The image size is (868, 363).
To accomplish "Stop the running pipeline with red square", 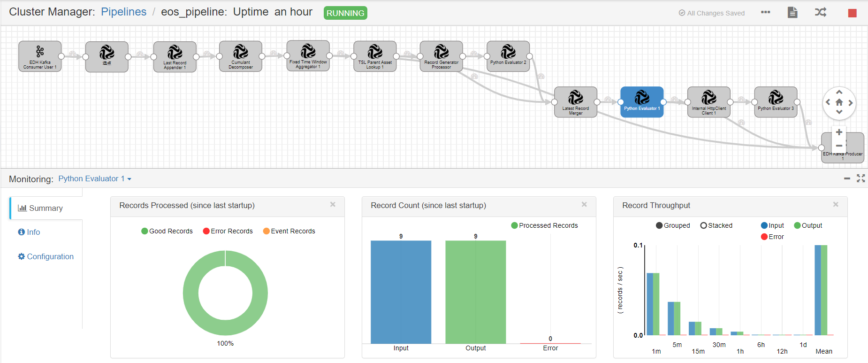I will (853, 13).
